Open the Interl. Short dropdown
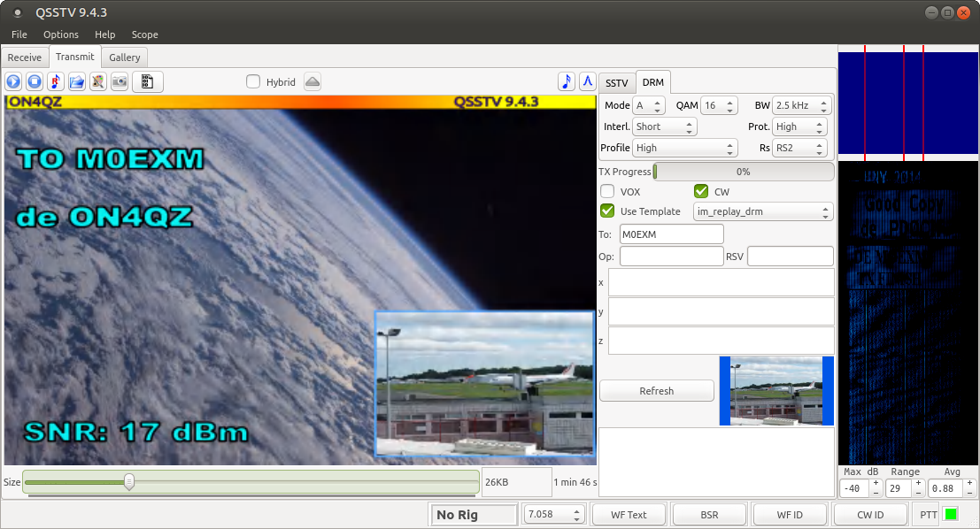Image resolution: width=980 pixels, height=529 pixels. [665, 126]
